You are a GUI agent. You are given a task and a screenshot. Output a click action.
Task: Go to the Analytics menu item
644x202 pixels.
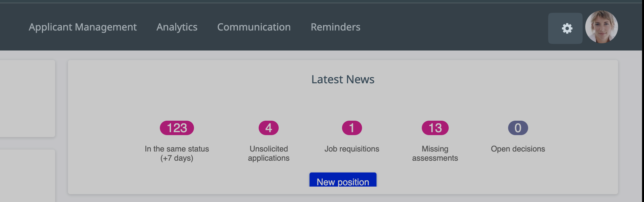[x=177, y=27]
